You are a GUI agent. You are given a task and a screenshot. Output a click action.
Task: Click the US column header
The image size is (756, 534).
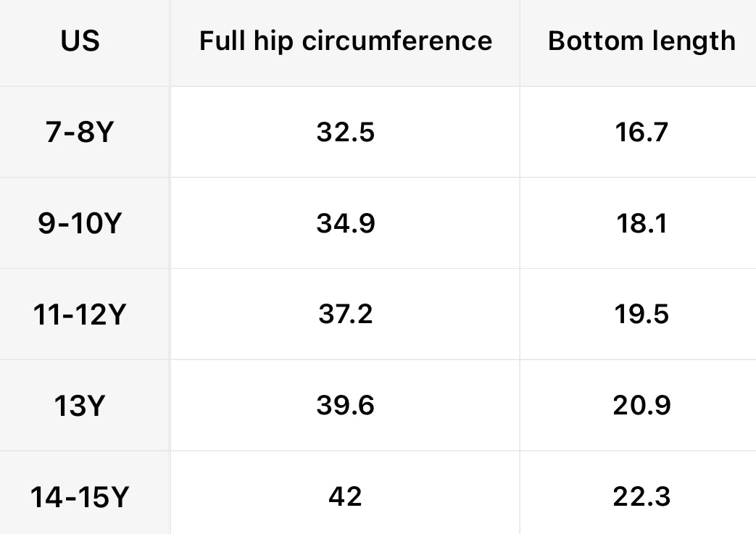(x=80, y=41)
